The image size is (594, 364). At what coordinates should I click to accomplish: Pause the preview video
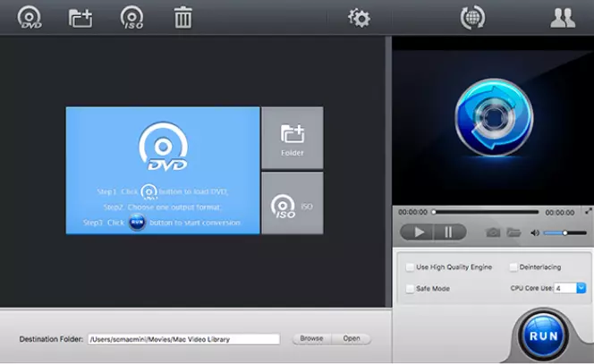click(449, 233)
